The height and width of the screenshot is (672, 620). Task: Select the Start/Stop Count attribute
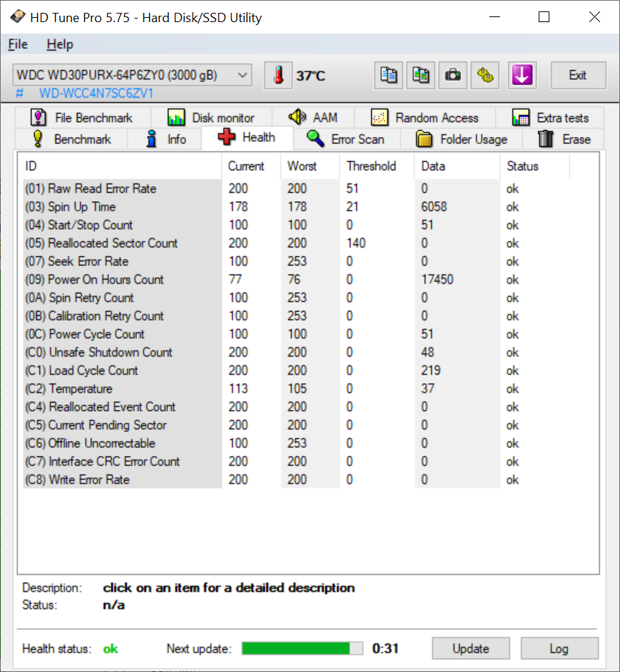[296, 225]
